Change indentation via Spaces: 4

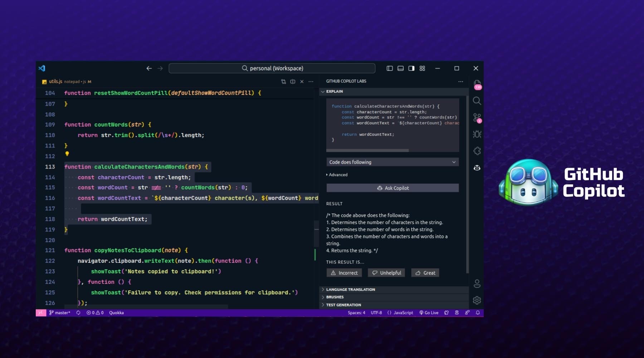pos(356,313)
